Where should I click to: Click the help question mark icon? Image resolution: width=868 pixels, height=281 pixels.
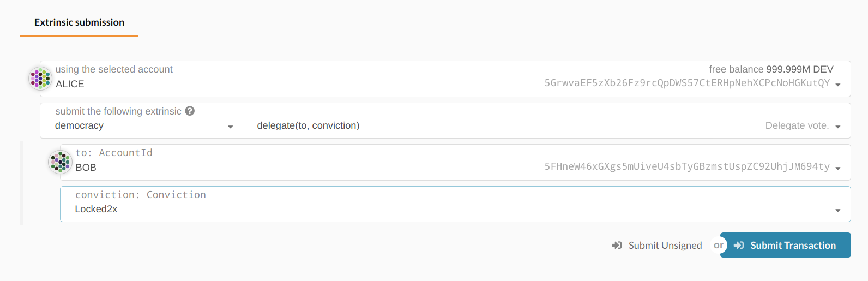190,111
